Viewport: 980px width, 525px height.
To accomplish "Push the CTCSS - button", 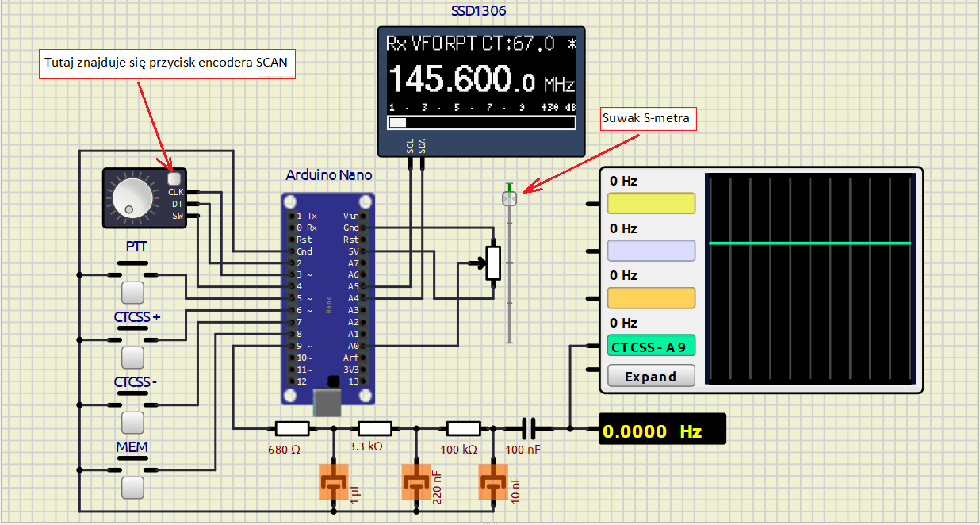I will coord(132,422).
